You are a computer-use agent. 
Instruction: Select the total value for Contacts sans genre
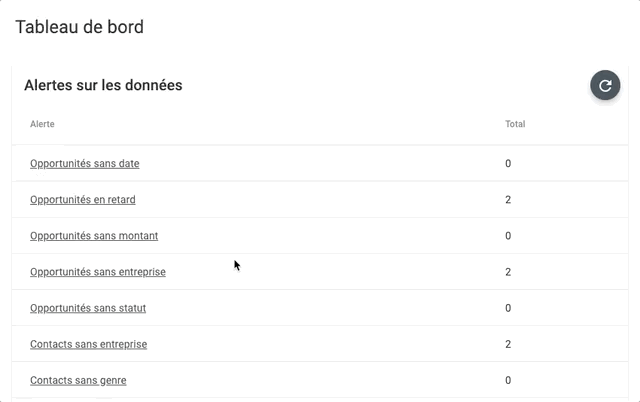coord(508,380)
